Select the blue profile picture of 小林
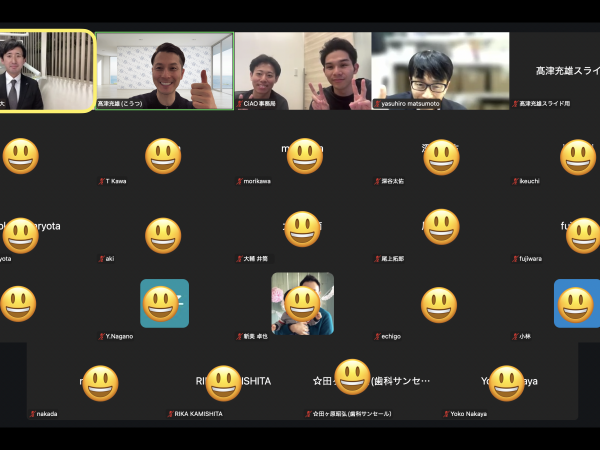Image resolution: width=600 pixels, height=450 pixels. [x=577, y=303]
